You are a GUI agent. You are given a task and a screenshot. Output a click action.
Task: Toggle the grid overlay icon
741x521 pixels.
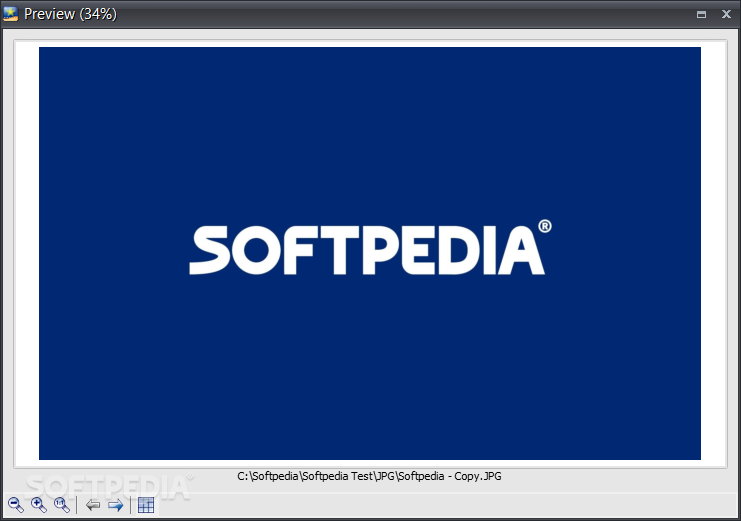click(x=146, y=505)
